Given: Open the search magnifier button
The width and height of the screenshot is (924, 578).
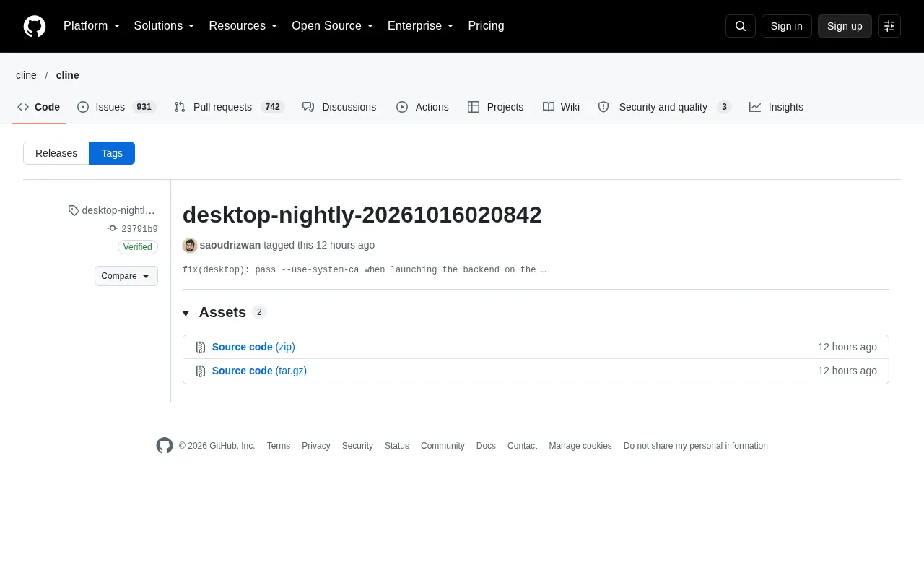Looking at the screenshot, I should point(740,26).
